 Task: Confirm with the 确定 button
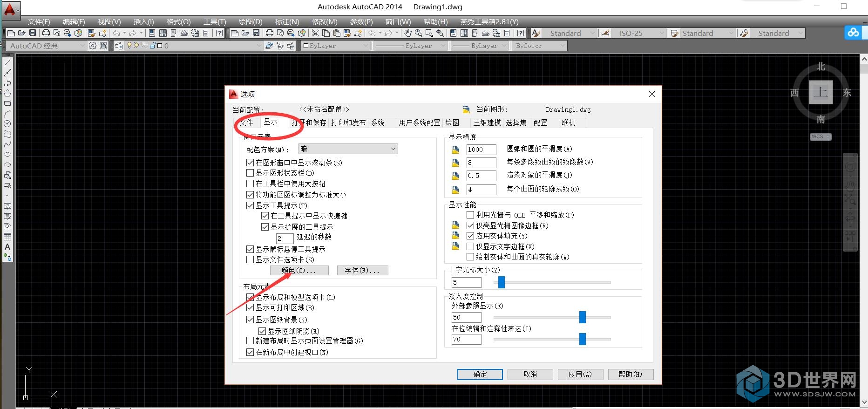coord(480,374)
